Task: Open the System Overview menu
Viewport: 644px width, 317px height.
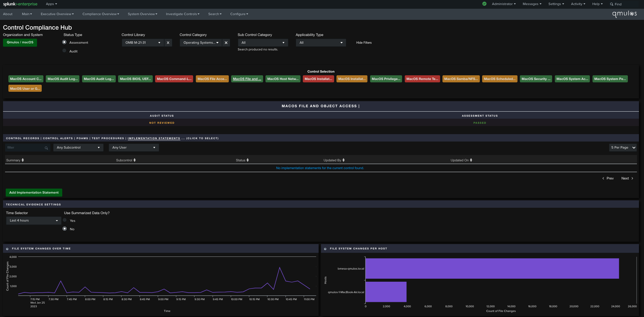Action: pyautogui.click(x=142, y=14)
